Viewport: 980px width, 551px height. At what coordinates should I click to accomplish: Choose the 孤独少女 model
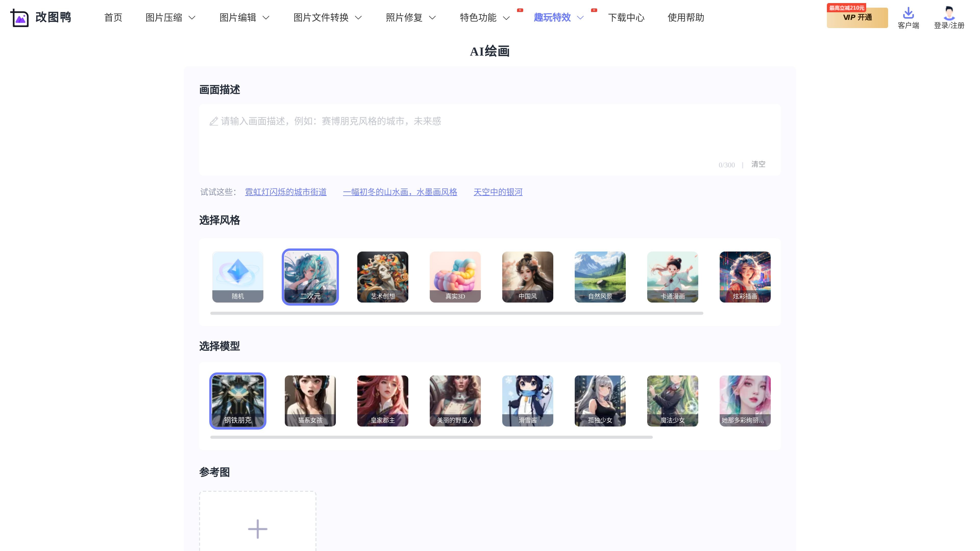pos(600,401)
